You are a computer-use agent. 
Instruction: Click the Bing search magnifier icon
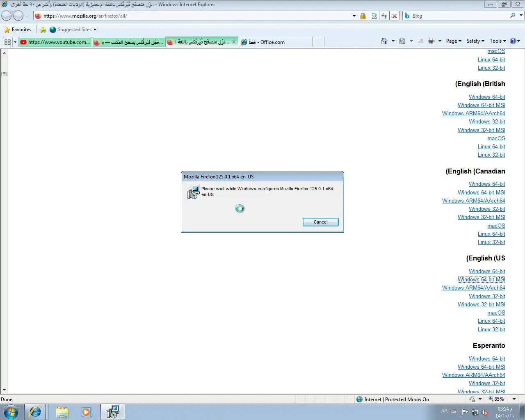pyautogui.click(x=513, y=16)
